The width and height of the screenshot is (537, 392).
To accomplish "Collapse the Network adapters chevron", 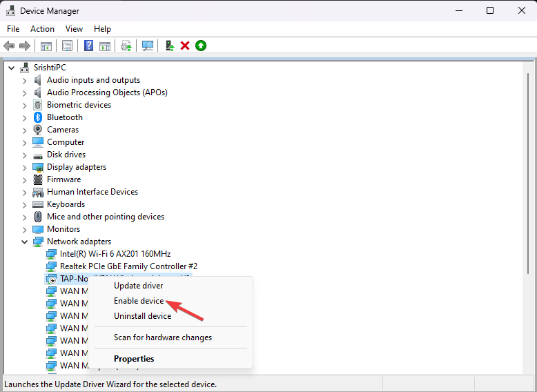I will [x=24, y=242].
